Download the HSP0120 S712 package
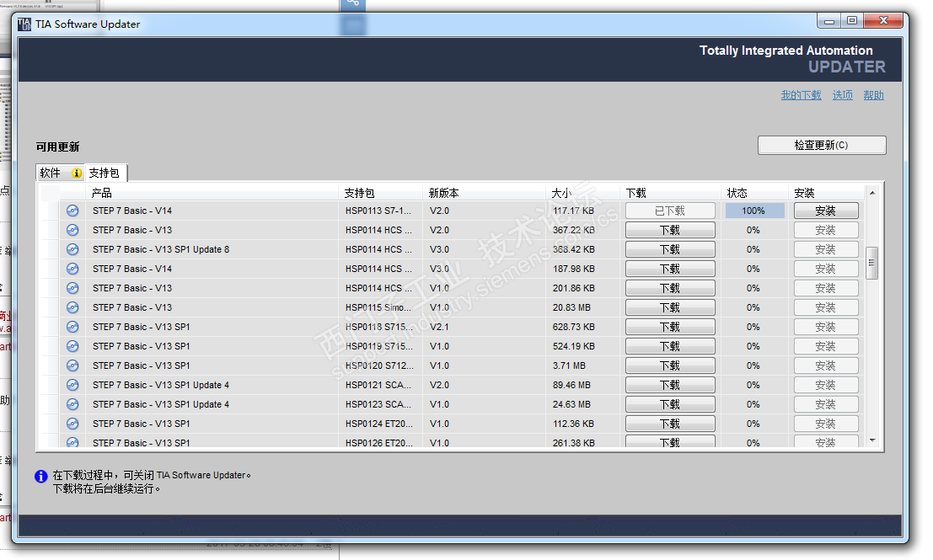 pos(670,365)
